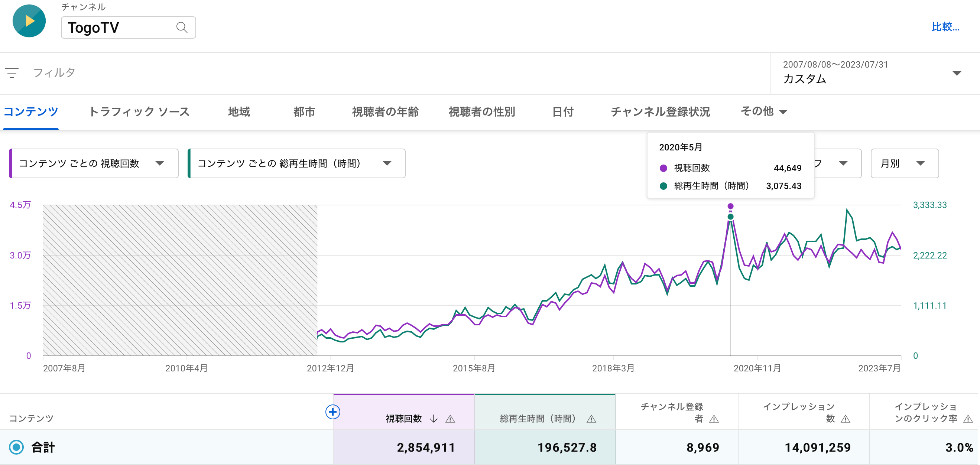Click warning triangle beside 総再生時間 header

point(591,419)
